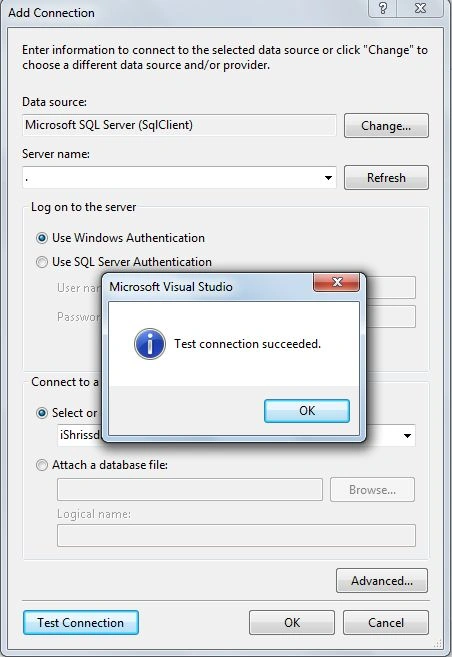This screenshot has width=452, height=657.
Task: Cancel the Add Connection dialog
Action: point(386,623)
